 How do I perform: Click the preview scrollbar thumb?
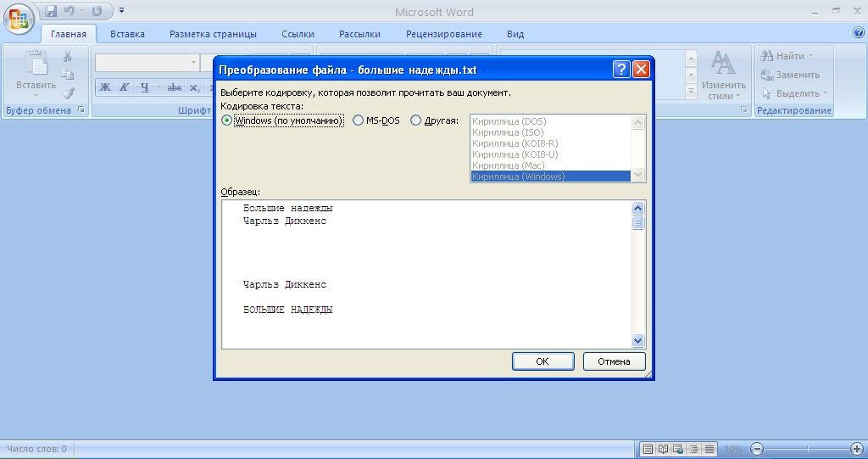637,223
